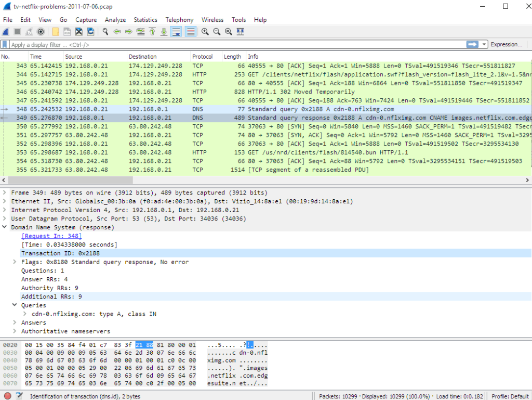Image resolution: width=532 pixels, height=400 pixels.
Task: Go to the last packet with the down-arrow icon
Action: 162,31
